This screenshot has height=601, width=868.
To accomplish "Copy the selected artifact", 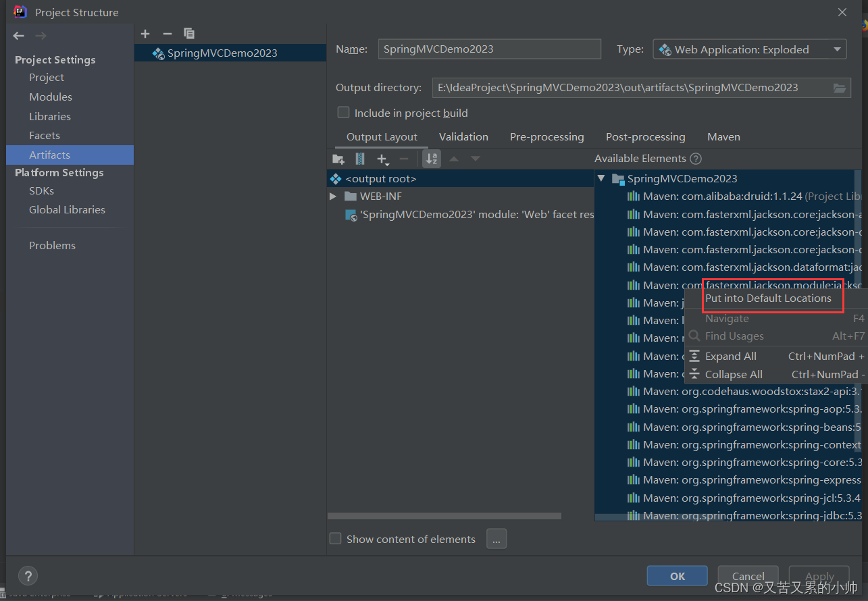I will pyautogui.click(x=189, y=34).
